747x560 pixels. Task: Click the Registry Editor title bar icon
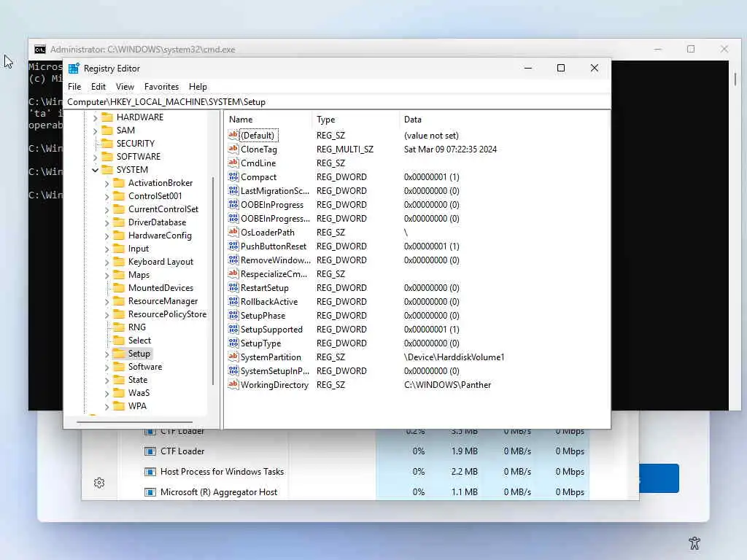pyautogui.click(x=74, y=69)
